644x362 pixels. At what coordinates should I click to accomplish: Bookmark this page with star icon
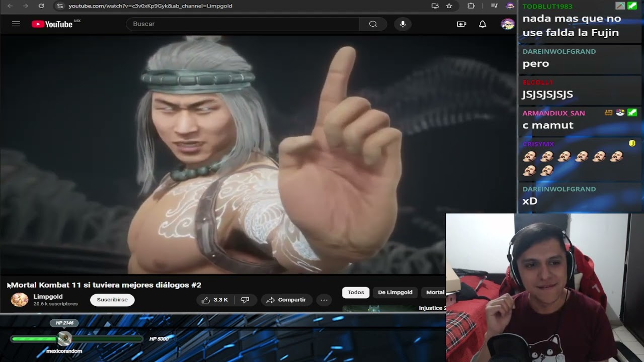[x=449, y=6]
